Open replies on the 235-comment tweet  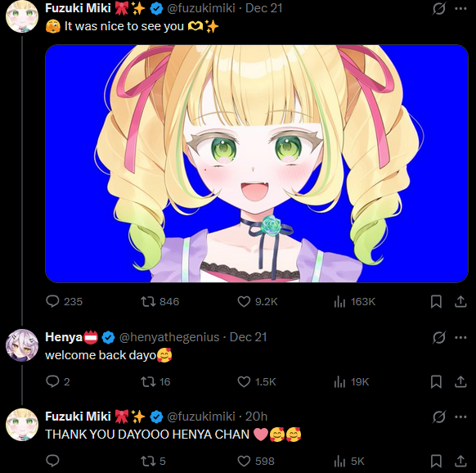(x=64, y=301)
